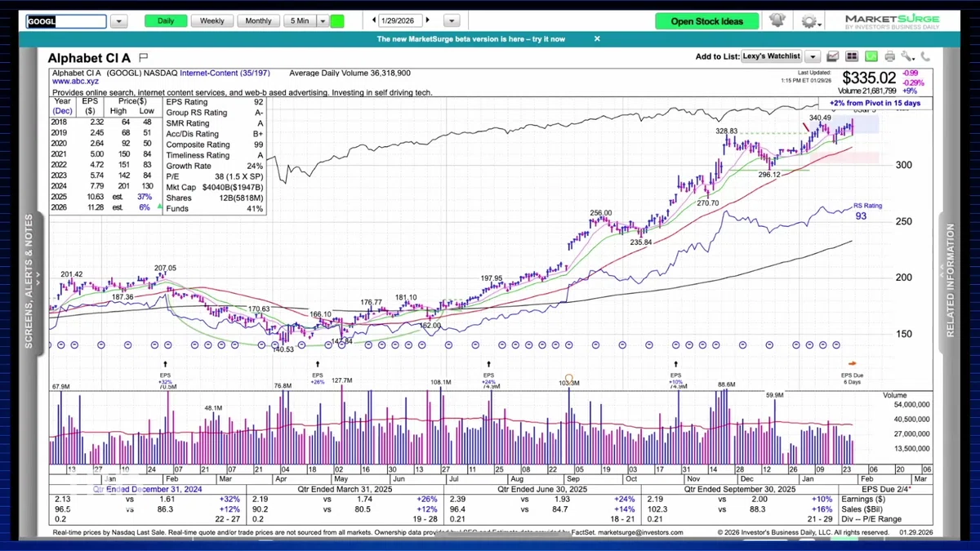Screen dimensions: 980x551
Task: Click the alerts bell icon
Action: pos(777,20)
